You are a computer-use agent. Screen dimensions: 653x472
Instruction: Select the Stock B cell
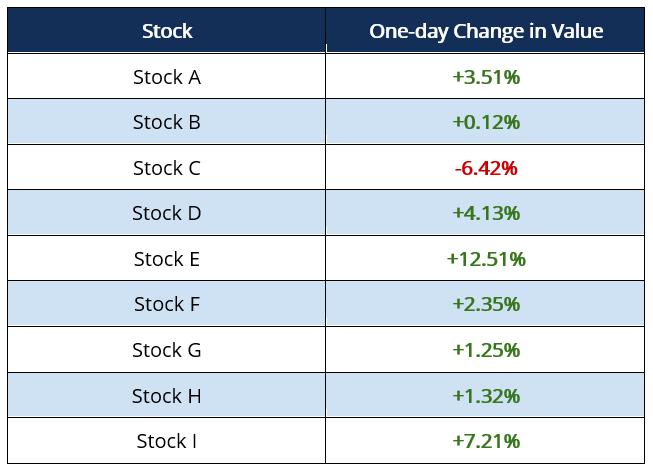(x=167, y=122)
